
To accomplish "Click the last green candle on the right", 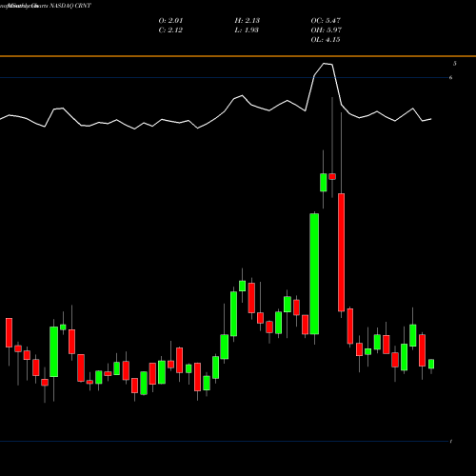I will (x=431, y=364).
